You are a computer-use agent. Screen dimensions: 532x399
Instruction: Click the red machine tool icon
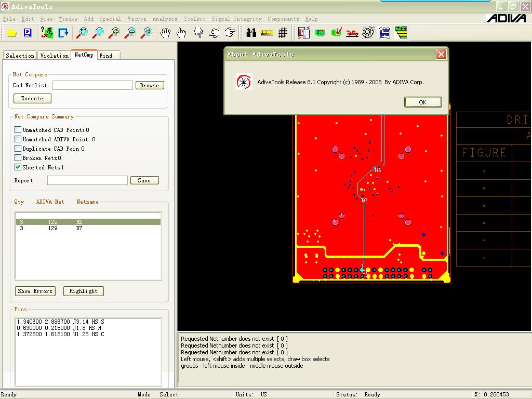(x=352, y=33)
